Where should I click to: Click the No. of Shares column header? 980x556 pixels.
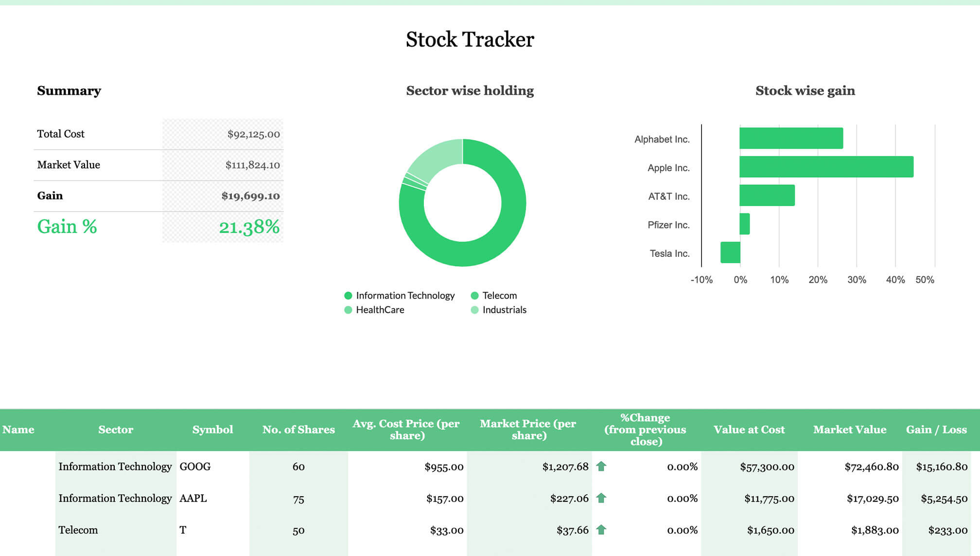point(298,430)
